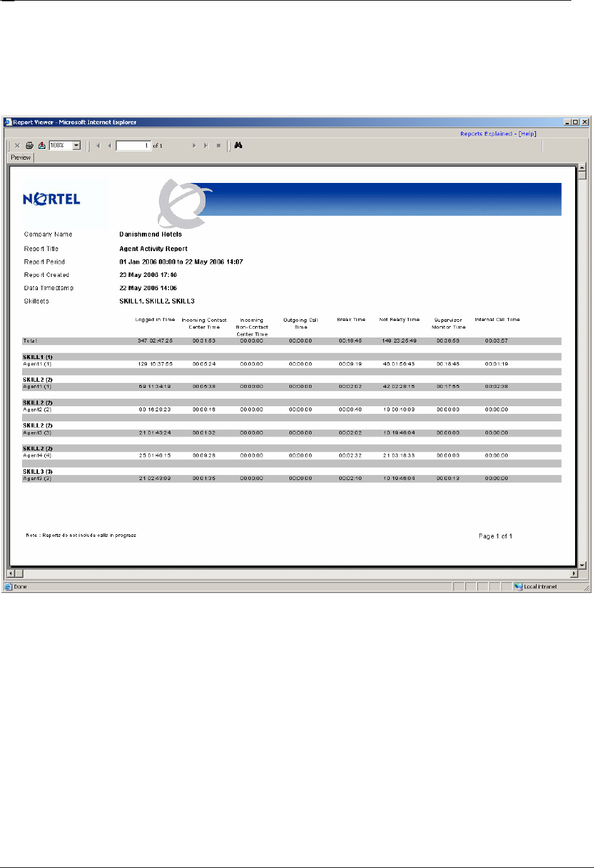Click the page number input field
594x868 pixels.
pyautogui.click(x=134, y=146)
